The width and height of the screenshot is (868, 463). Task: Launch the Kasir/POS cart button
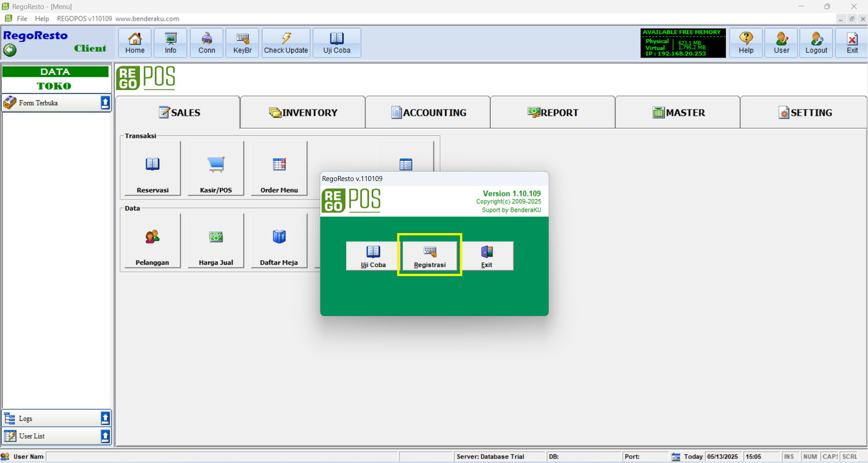tap(216, 168)
